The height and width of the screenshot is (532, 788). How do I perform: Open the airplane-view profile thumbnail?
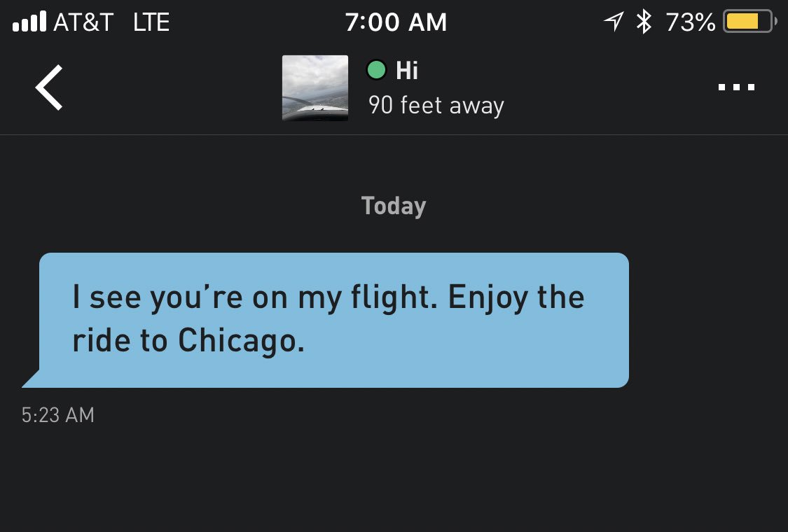click(x=314, y=88)
